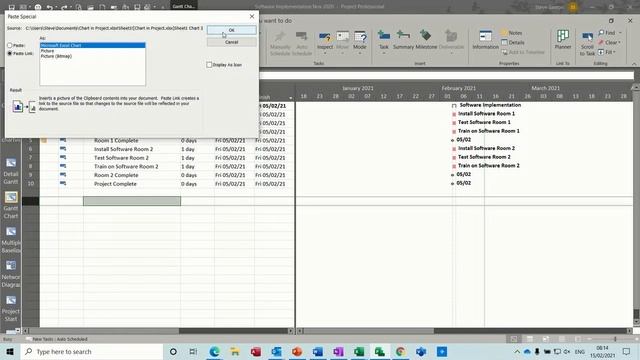The width and height of the screenshot is (640, 360).
Task: Click in Windows search box
Action: point(91,351)
